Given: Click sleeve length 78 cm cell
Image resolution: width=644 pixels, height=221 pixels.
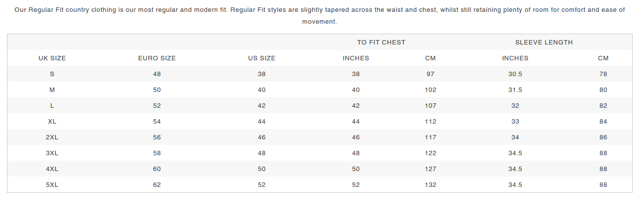Looking at the screenshot, I should click(603, 74).
